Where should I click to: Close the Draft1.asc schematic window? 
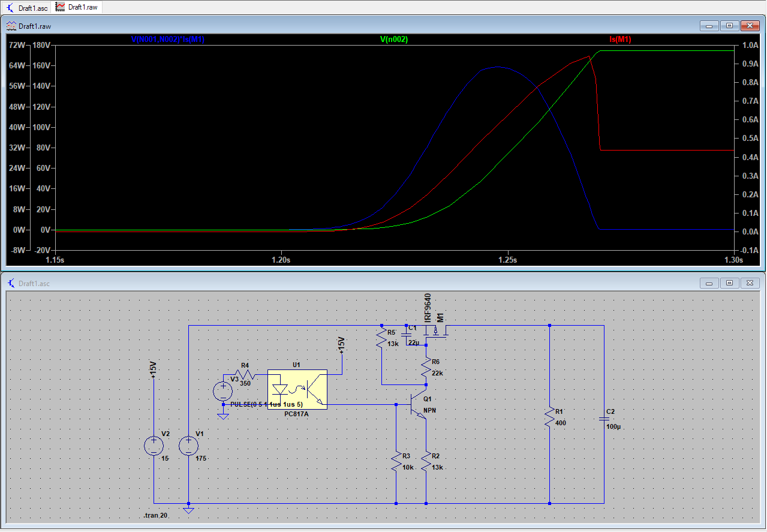[x=750, y=283]
